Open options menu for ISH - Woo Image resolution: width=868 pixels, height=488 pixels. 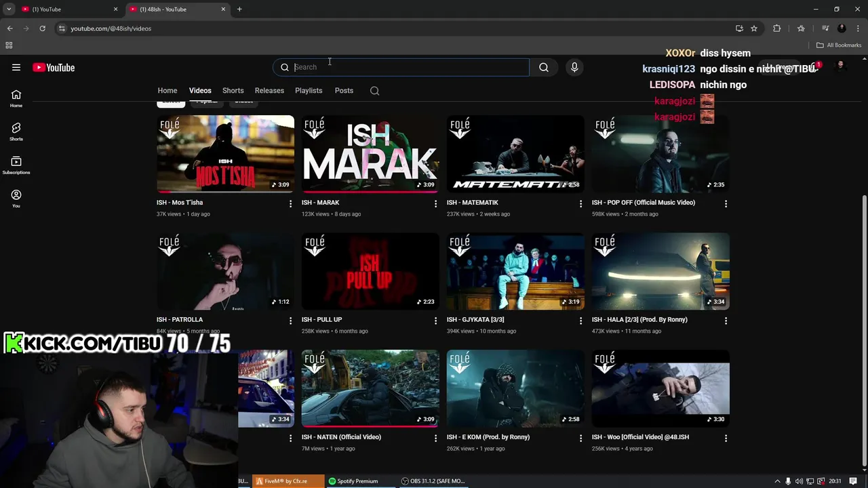tap(726, 438)
